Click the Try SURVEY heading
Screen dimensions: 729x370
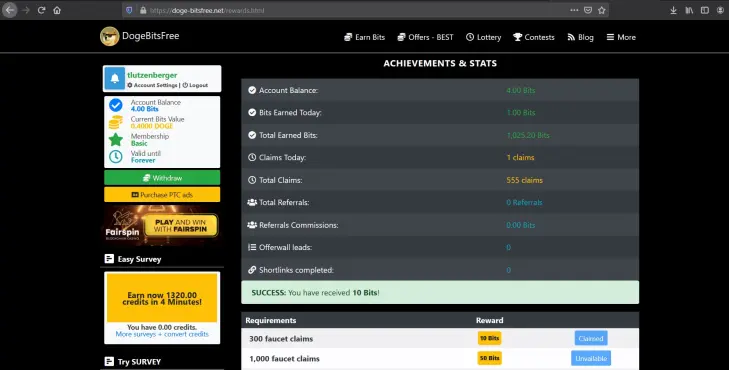click(x=139, y=362)
